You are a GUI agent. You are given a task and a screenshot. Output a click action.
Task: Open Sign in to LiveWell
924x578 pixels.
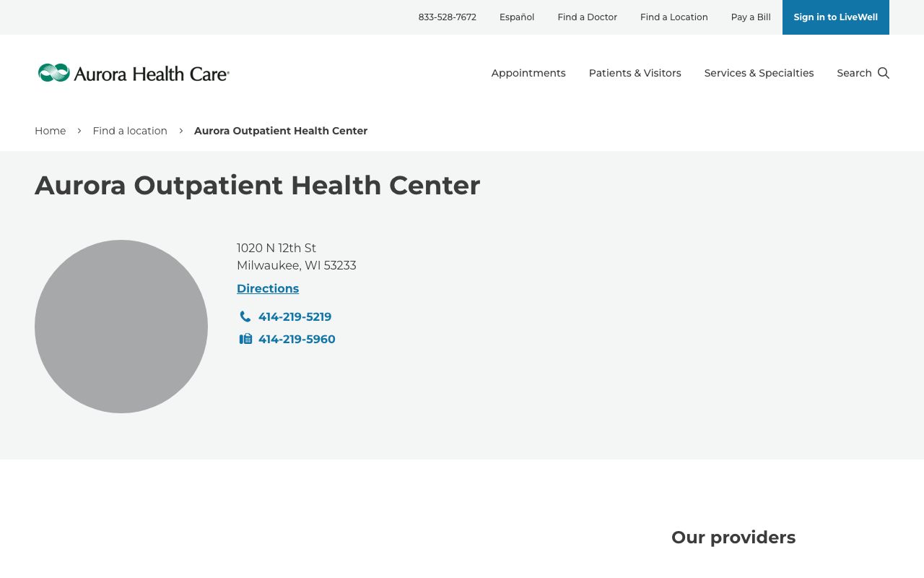tap(835, 17)
